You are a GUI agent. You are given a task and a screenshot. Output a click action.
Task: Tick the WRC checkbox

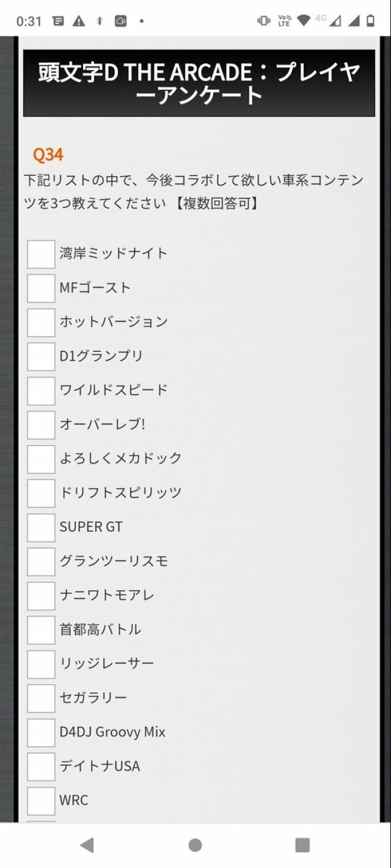pos(41,801)
